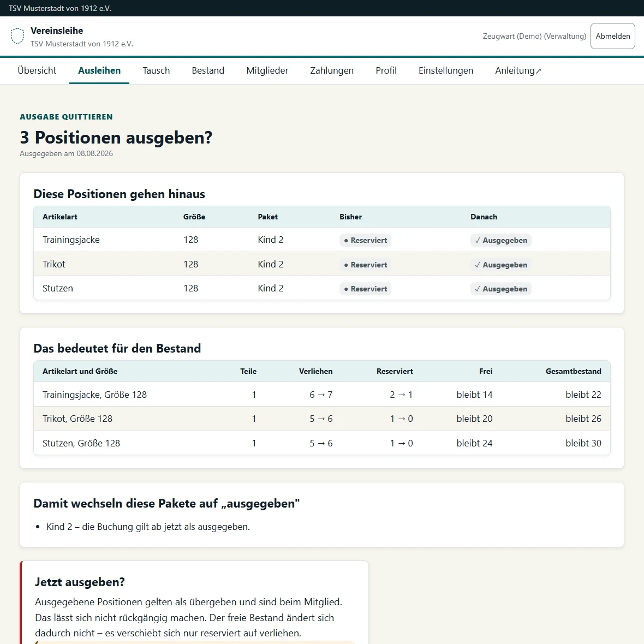Viewport: 644px width, 644px height.
Task: Click 'Trikot, Größe 128' in Bestand table
Action: (x=77, y=419)
